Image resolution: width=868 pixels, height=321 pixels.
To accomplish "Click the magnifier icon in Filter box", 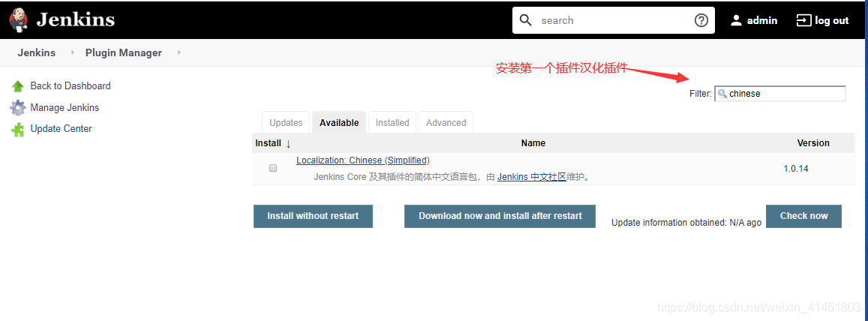I will coord(722,94).
